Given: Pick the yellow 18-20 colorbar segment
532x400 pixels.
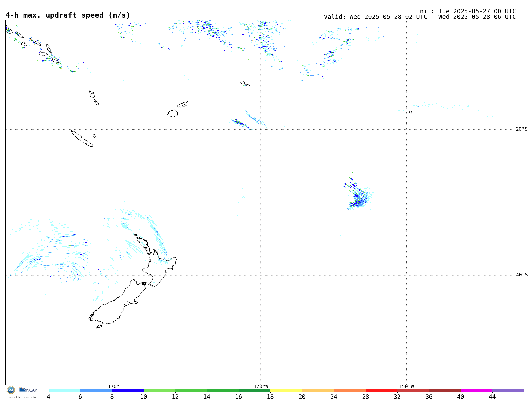Looking at the screenshot, I should click(x=286, y=391).
